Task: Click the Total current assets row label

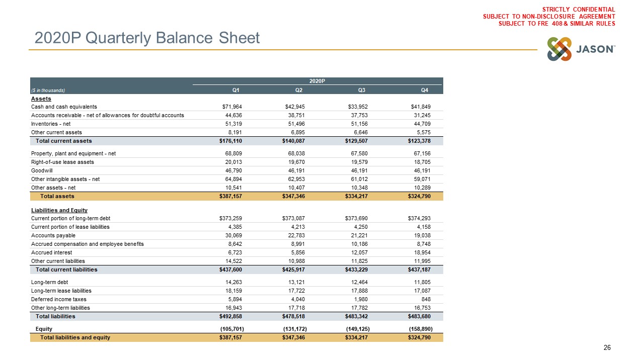Action: (63, 141)
